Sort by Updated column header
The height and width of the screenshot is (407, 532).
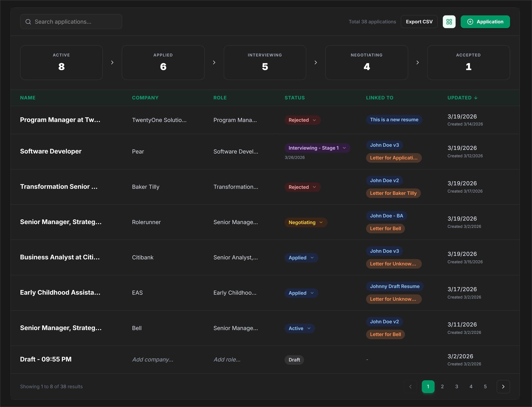click(462, 98)
